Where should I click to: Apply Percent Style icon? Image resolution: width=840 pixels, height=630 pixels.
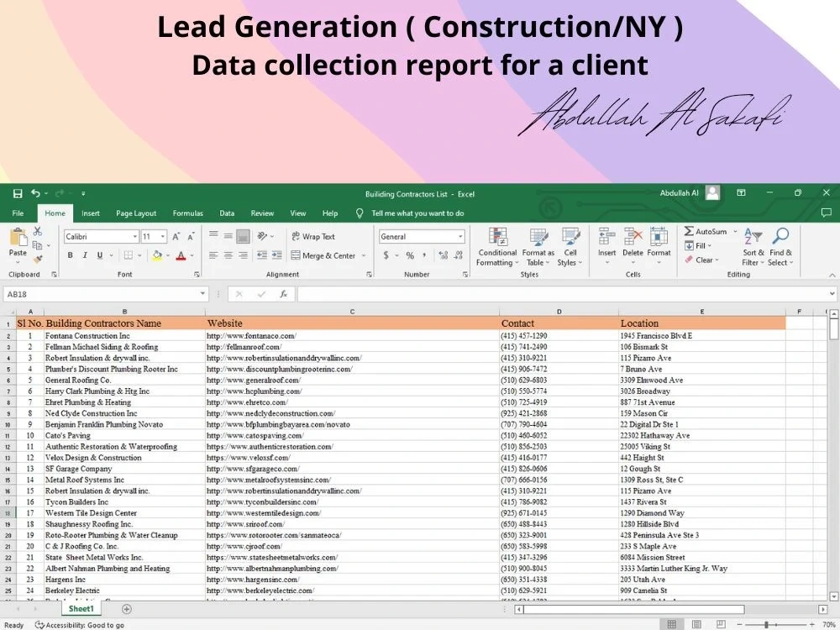[x=410, y=255]
